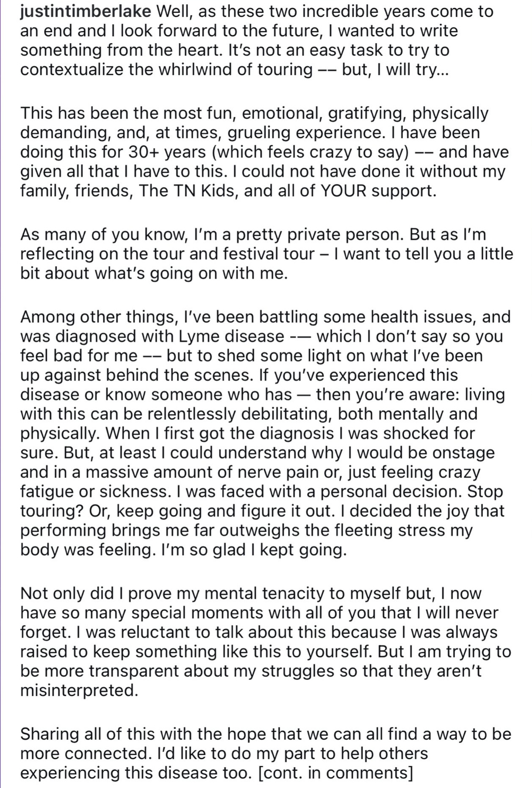
Task: Open the justintimberlake profile username
Action: [x=86, y=11]
